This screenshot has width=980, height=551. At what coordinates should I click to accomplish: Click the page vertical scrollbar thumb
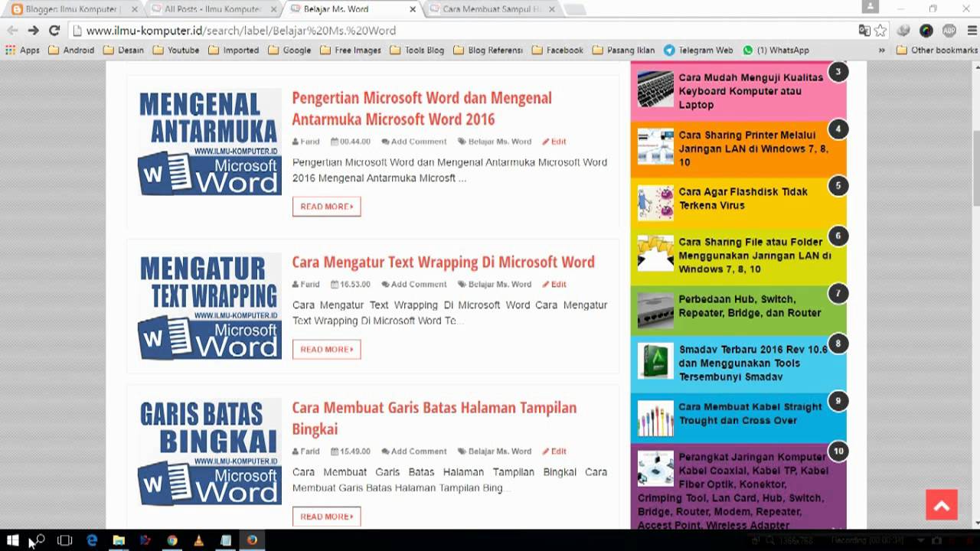(x=975, y=168)
